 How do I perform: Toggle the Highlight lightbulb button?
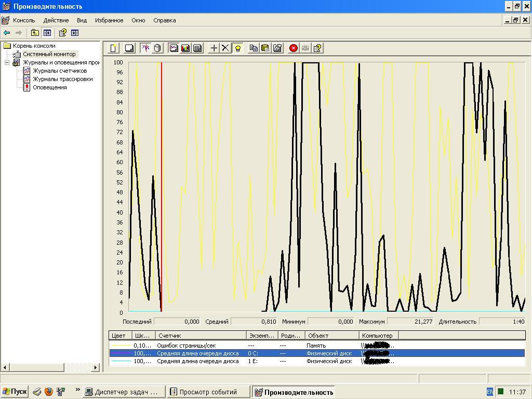(238, 48)
